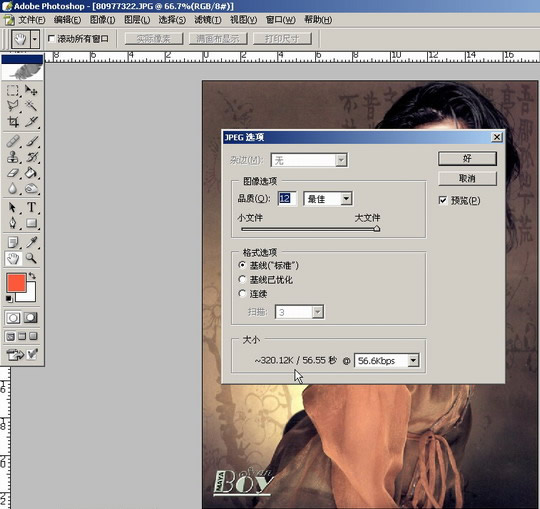This screenshot has width=540, height=509.
Task: Select the Paint Bucket tool
Action: point(31,173)
